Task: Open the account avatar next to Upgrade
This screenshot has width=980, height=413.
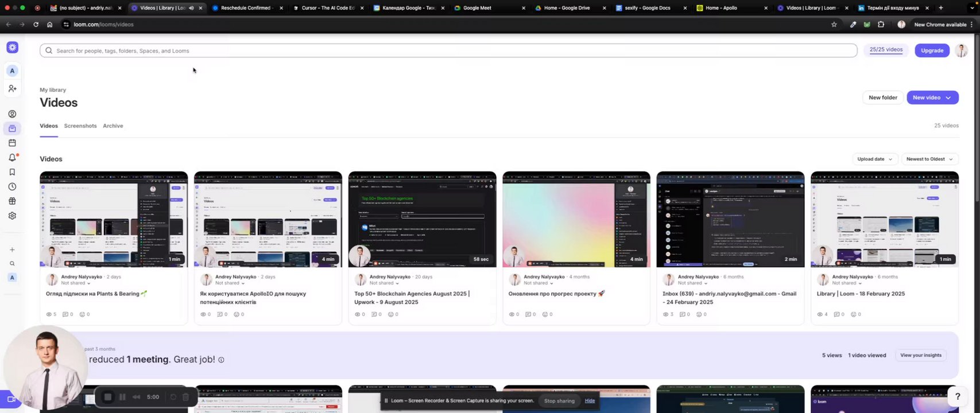Action: 961,50
